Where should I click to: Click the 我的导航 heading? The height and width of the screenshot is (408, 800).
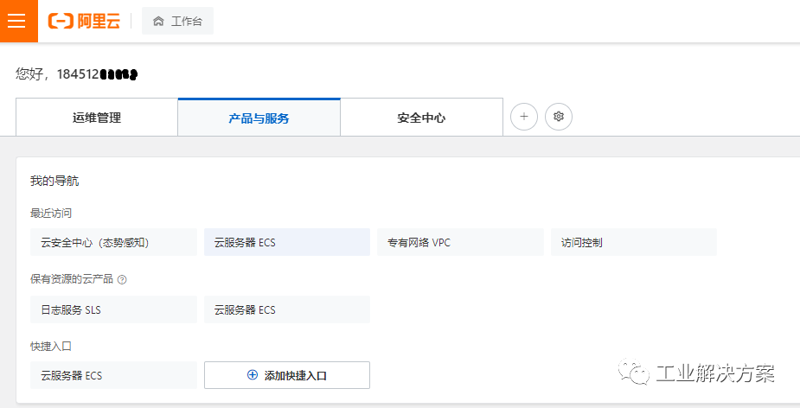(x=55, y=181)
